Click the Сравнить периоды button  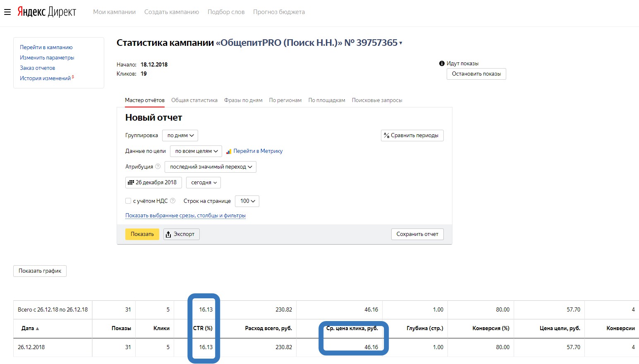pos(412,136)
